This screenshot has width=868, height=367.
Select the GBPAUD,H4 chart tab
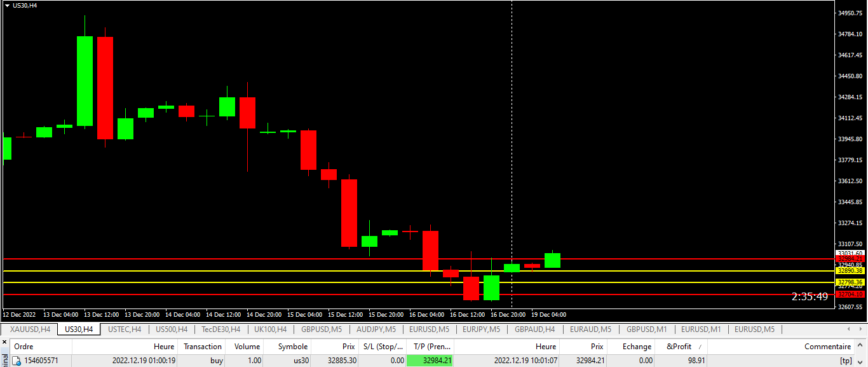[x=535, y=329]
